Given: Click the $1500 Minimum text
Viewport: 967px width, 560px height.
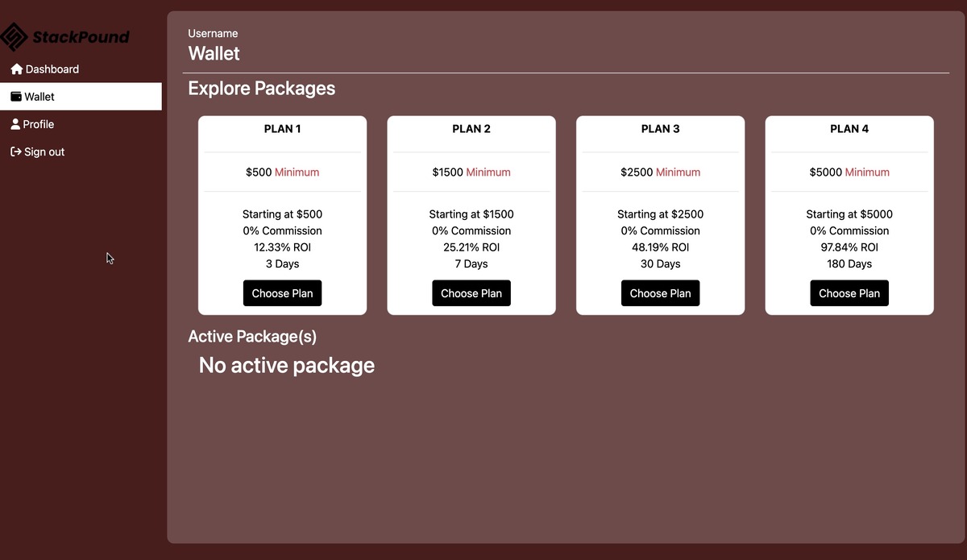Looking at the screenshot, I should pyautogui.click(x=471, y=172).
